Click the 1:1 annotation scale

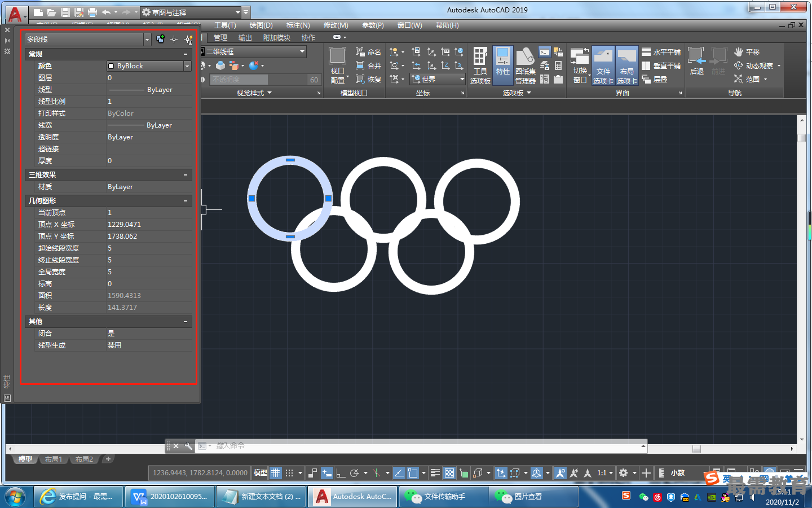pyautogui.click(x=602, y=473)
